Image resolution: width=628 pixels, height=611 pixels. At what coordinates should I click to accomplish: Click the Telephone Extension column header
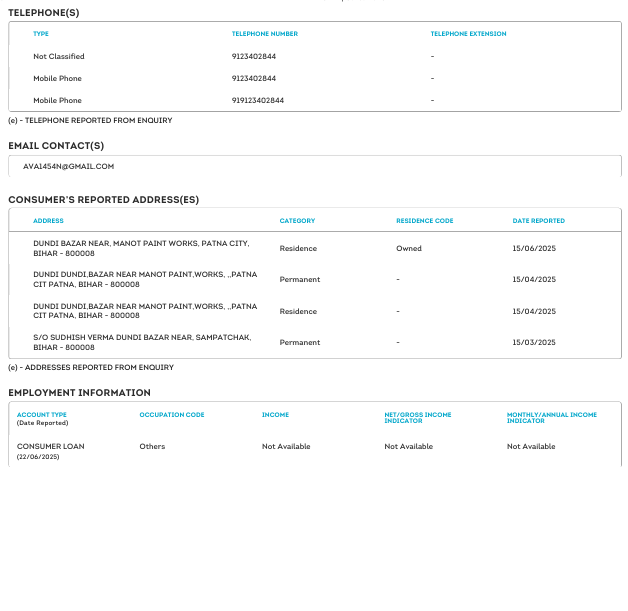pyautogui.click(x=468, y=34)
